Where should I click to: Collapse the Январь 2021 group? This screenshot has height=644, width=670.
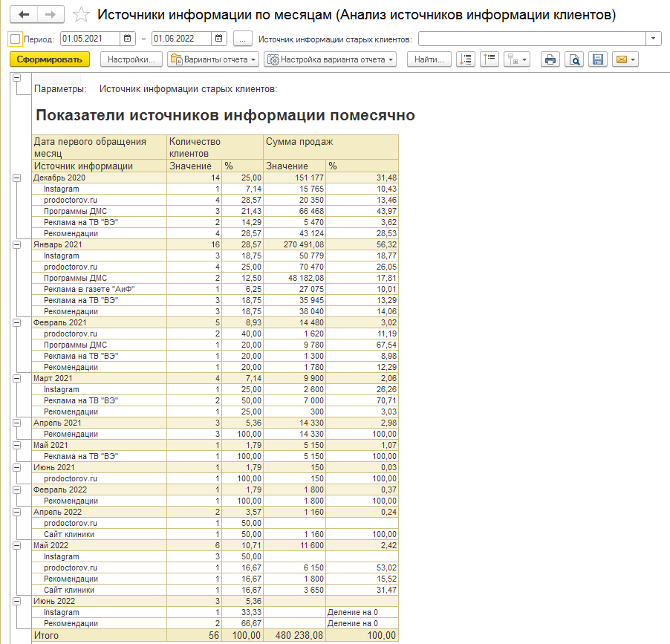click(x=16, y=245)
